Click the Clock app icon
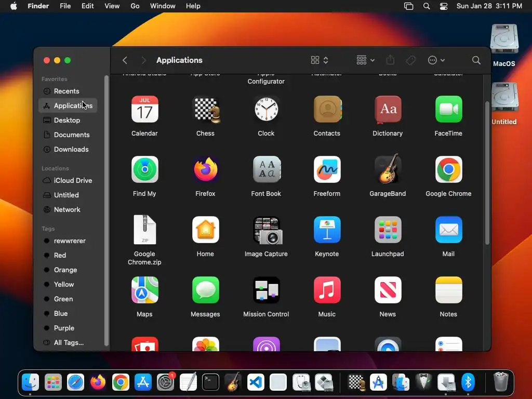Image resolution: width=532 pixels, height=399 pixels. [x=267, y=109]
